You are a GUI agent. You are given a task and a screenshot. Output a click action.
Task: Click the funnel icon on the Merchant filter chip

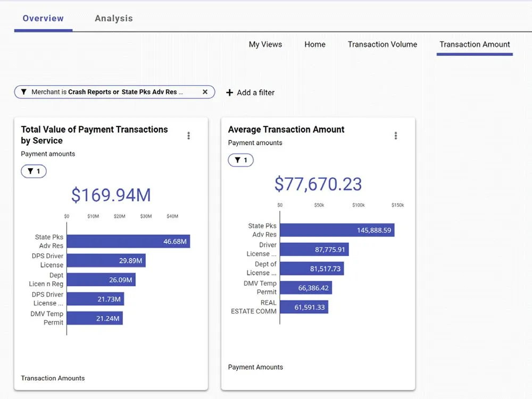23,92
